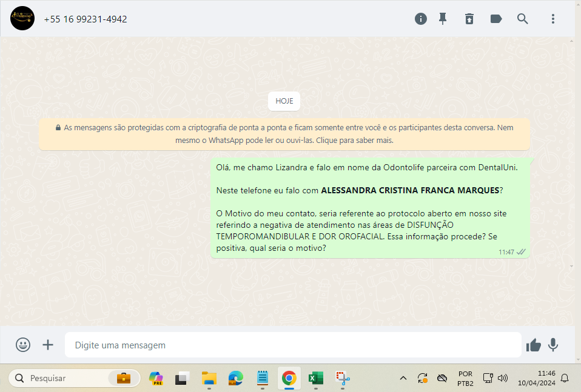Click the chat scrollbar up arrow

pyautogui.click(x=571, y=41)
